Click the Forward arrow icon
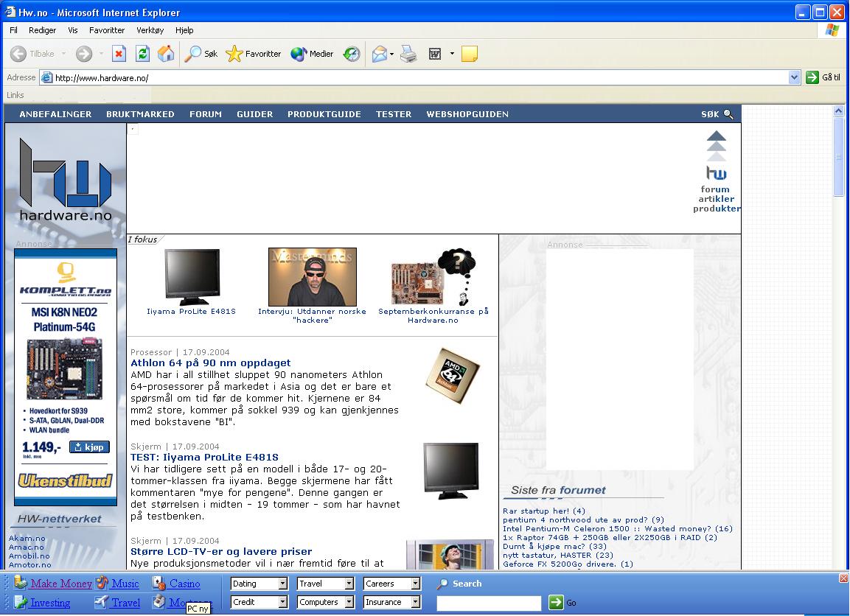This screenshot has height=616, width=850. point(83,54)
